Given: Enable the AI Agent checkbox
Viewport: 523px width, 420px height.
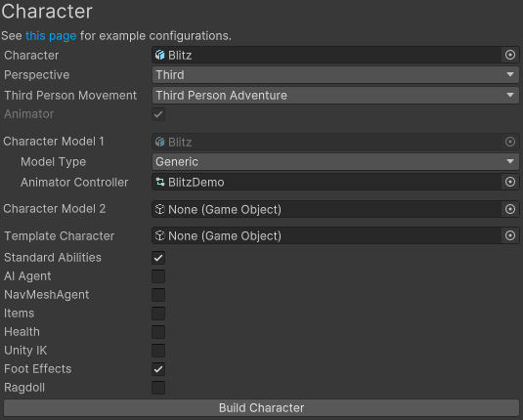Looking at the screenshot, I should click(x=158, y=276).
